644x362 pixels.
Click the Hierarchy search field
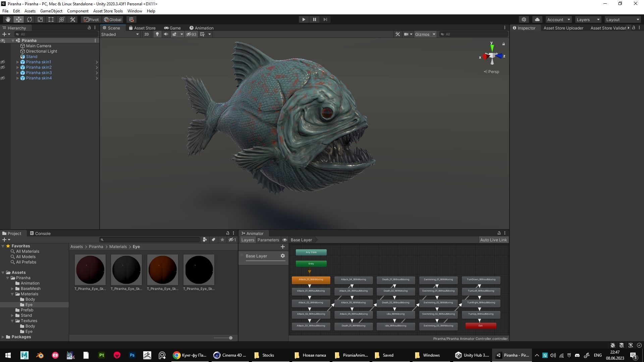[x=56, y=34]
